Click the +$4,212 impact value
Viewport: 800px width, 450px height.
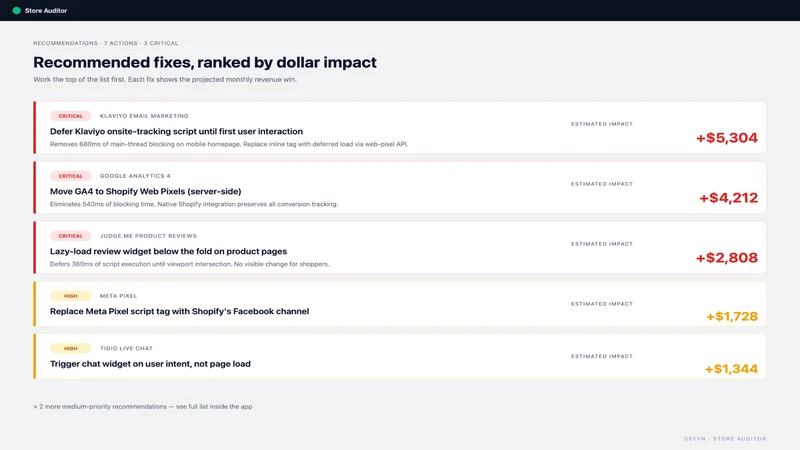pos(728,197)
